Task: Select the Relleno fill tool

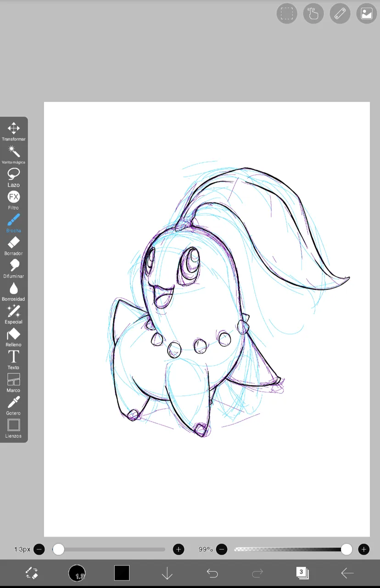Action: pos(14,337)
